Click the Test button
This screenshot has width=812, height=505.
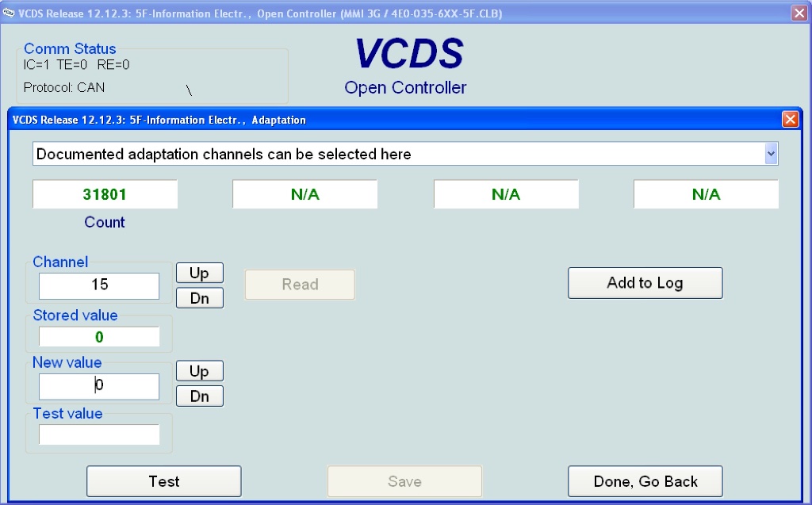[163, 481]
